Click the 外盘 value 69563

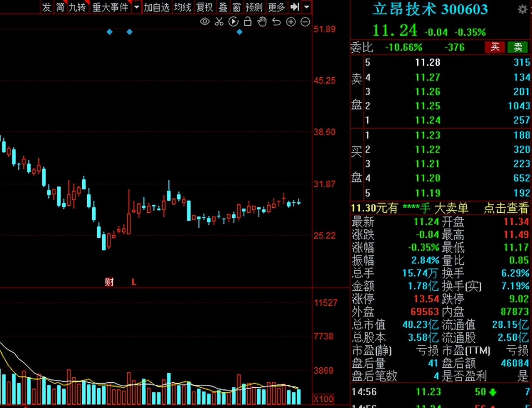pos(424,312)
